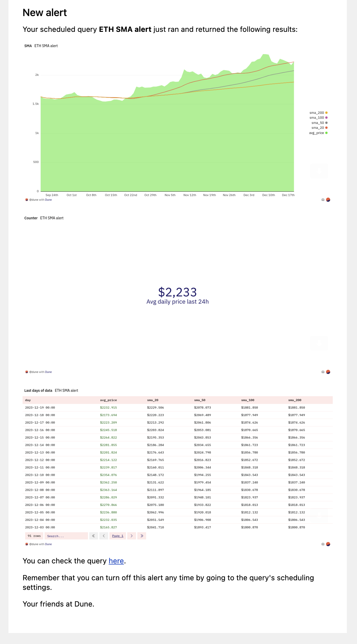Click the 'Sep 24th' x-axis label

[52, 195]
